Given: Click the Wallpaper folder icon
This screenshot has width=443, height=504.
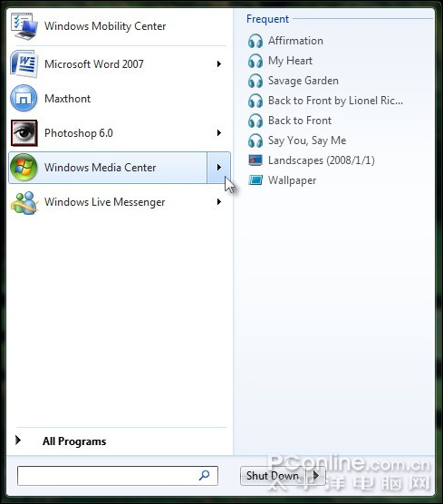Looking at the screenshot, I should [x=255, y=180].
